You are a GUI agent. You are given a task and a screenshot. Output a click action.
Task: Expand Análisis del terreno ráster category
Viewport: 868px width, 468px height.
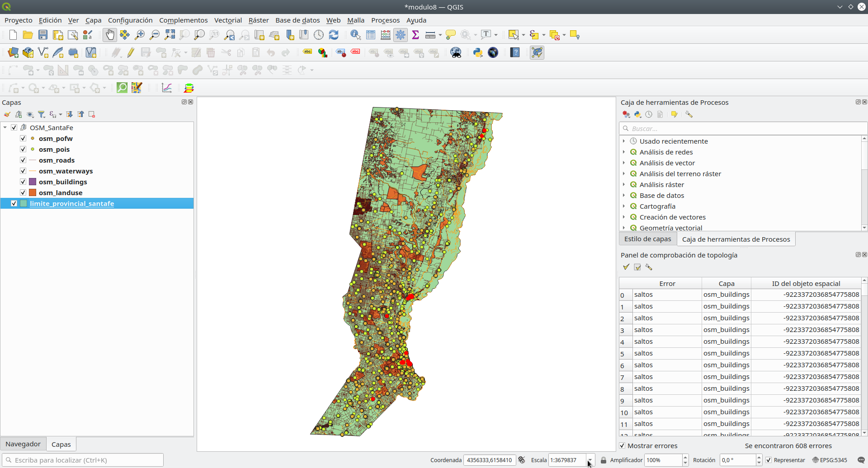[x=624, y=173]
